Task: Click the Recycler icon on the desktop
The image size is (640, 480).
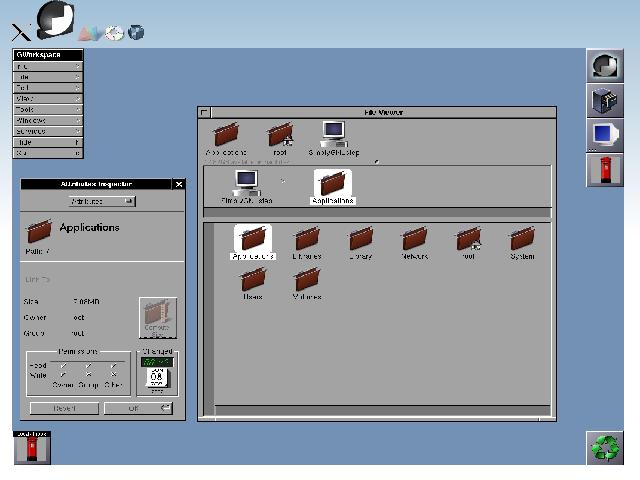Action: pos(605,447)
